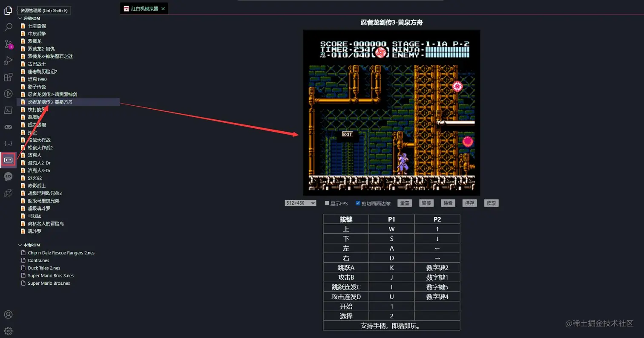Open the Extensions view icon
644x338 pixels.
8,77
